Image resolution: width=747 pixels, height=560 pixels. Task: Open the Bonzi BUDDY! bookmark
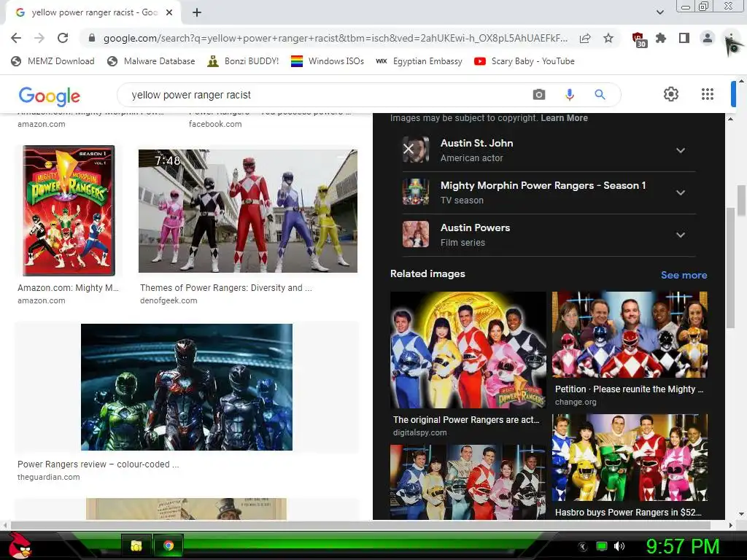point(244,61)
